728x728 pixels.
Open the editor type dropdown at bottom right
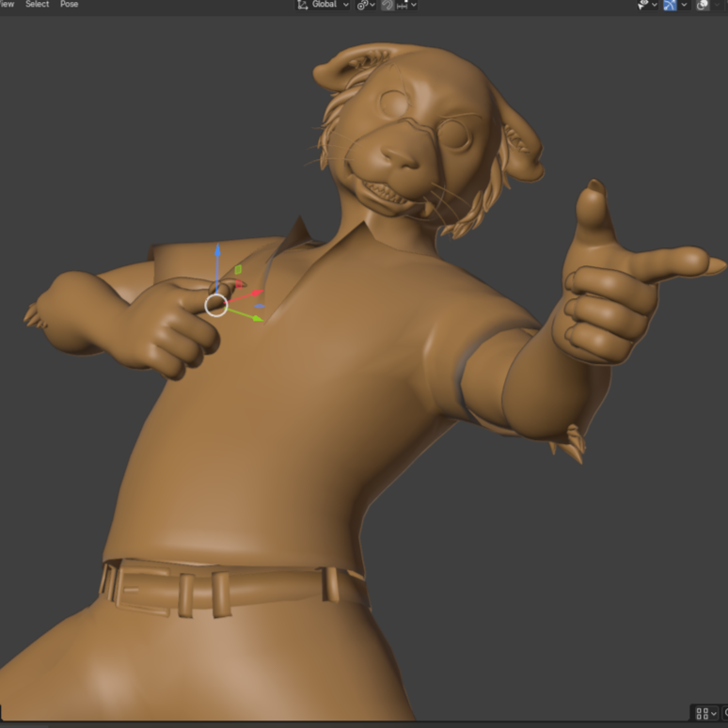coord(706,713)
